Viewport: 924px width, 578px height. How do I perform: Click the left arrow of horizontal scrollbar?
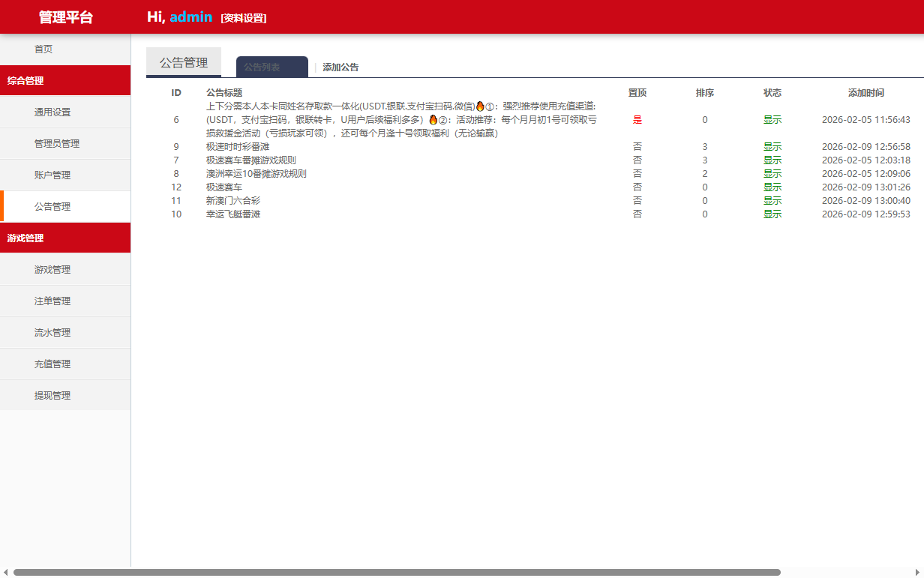click(6, 572)
